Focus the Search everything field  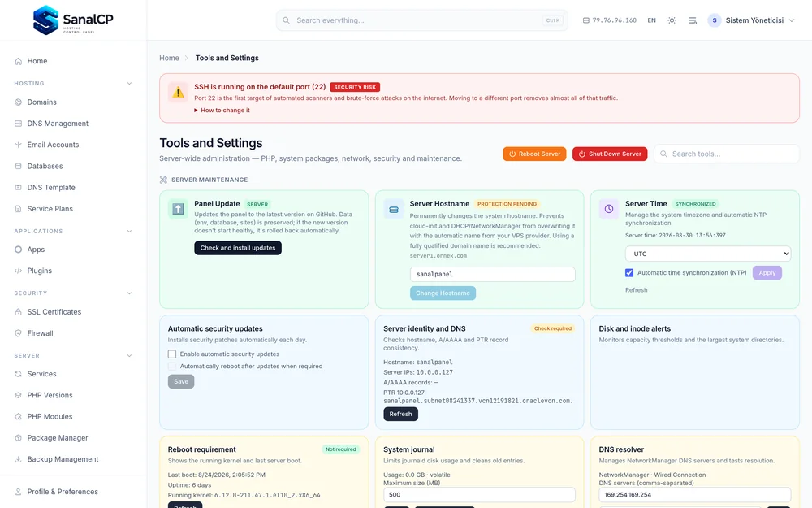tap(422, 20)
